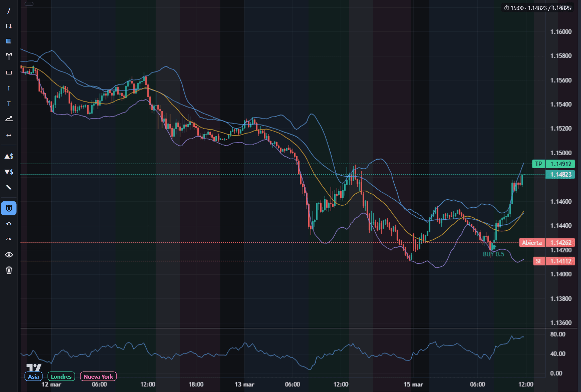Select the Abierta open position label
The width and height of the screenshot is (581, 392).
[532, 243]
